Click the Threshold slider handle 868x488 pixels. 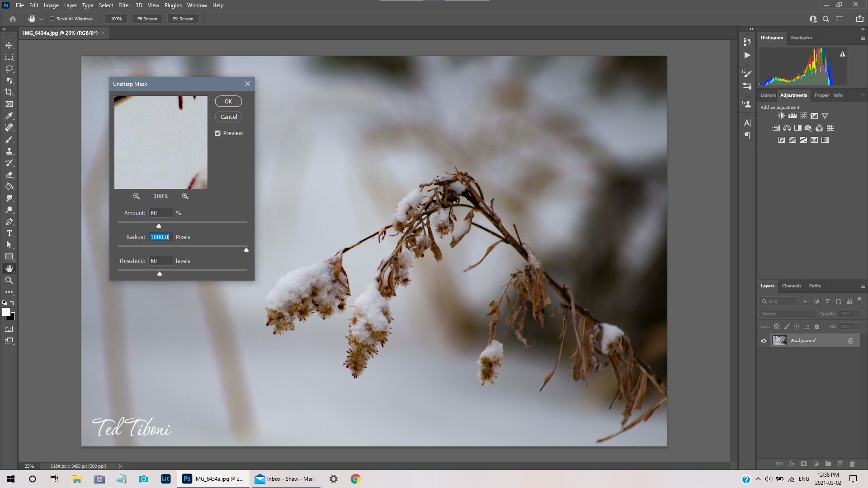coord(159,273)
